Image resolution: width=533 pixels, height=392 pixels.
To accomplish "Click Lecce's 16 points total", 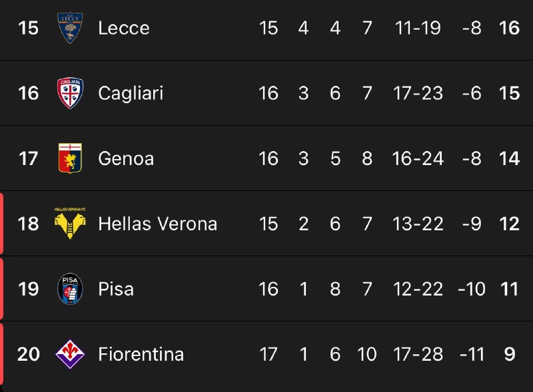I will pyautogui.click(x=509, y=28).
